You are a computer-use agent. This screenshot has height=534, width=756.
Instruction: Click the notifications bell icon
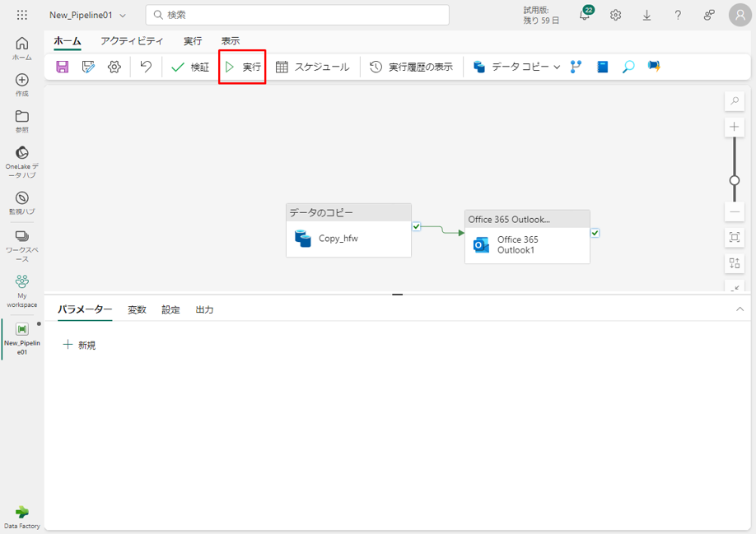coord(585,15)
